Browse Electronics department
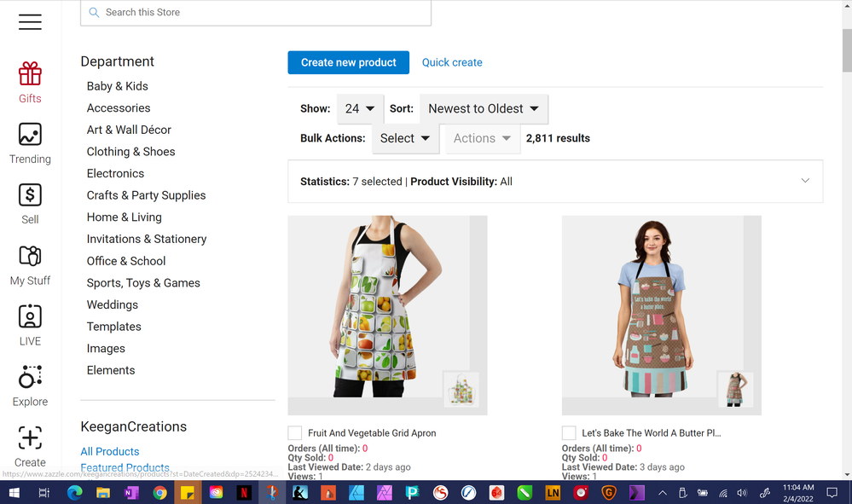The height and width of the screenshot is (504, 852). tap(115, 173)
